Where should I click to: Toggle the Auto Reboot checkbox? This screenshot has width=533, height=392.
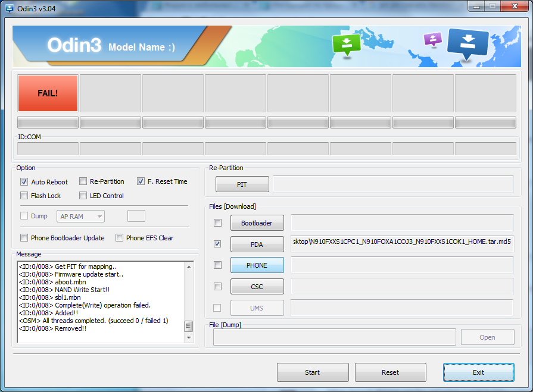(24, 182)
